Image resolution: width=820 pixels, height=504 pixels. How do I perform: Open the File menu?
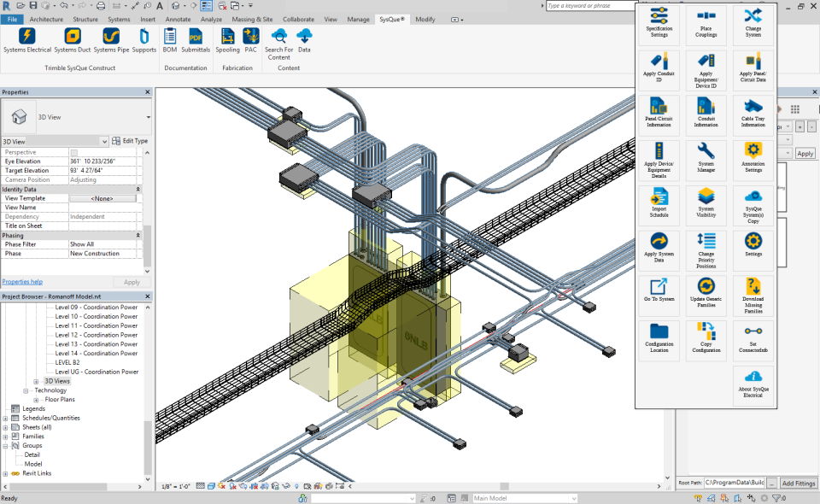[x=13, y=19]
